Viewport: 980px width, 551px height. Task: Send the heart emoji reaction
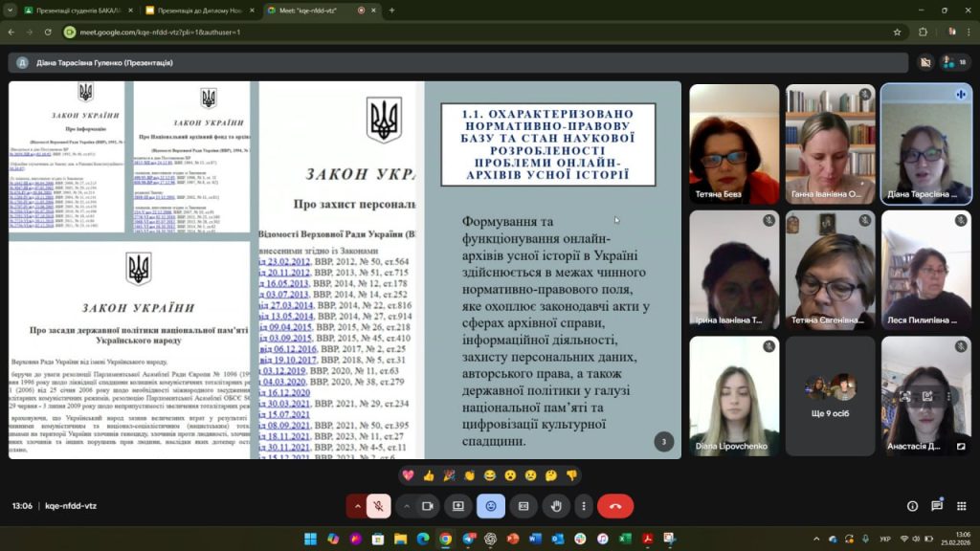408,475
